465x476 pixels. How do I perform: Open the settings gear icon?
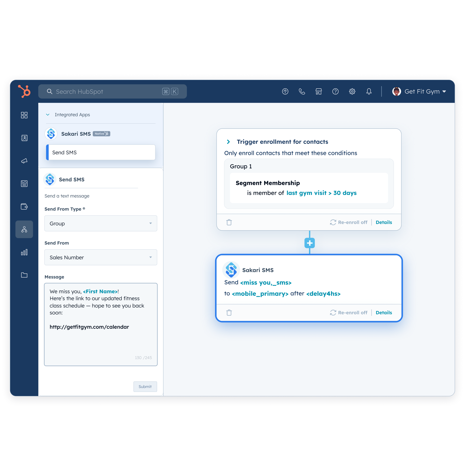pos(352,91)
